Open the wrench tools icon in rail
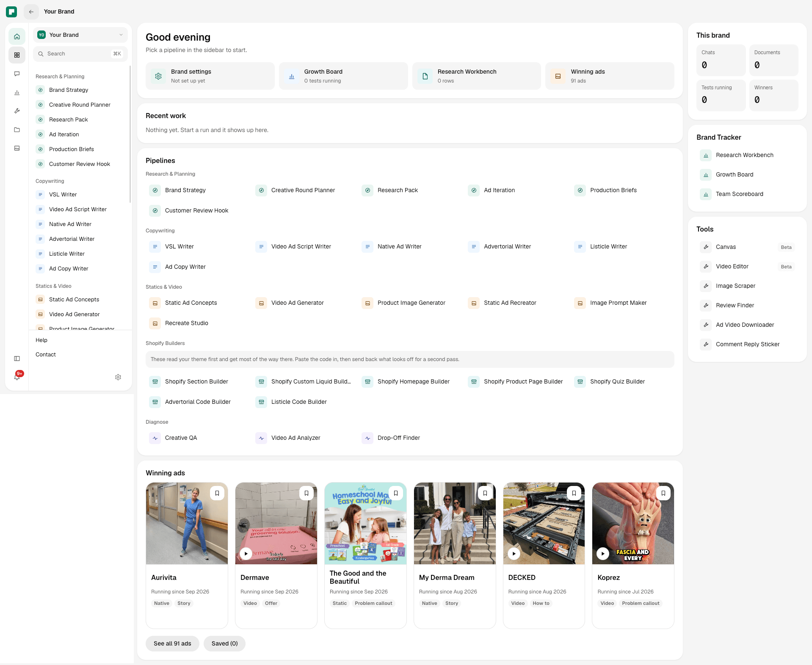 [17, 111]
